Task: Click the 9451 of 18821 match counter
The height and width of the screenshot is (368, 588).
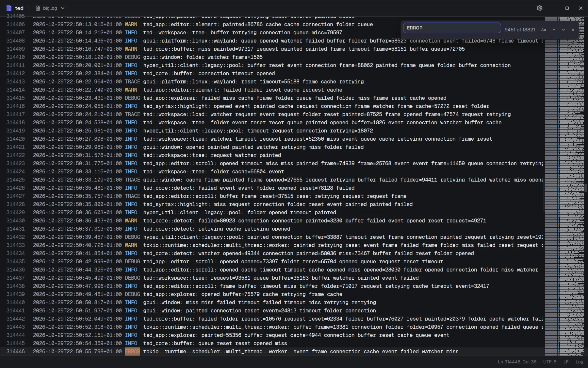Action: [x=520, y=29]
